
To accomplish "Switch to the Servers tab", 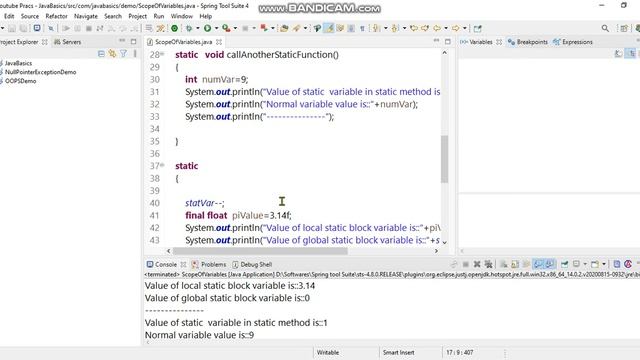I will 68,42.
